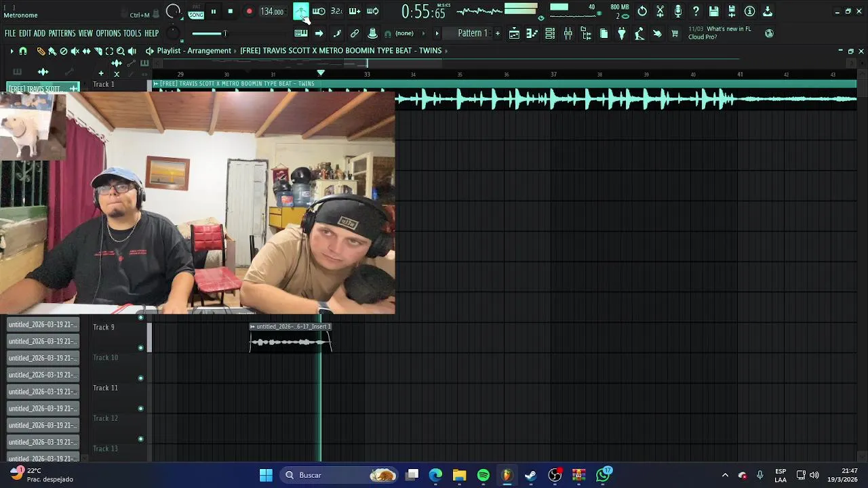Select the untitled Insert 1 audio clip
Image resolution: width=868 pixels, height=488 pixels.
[290, 337]
